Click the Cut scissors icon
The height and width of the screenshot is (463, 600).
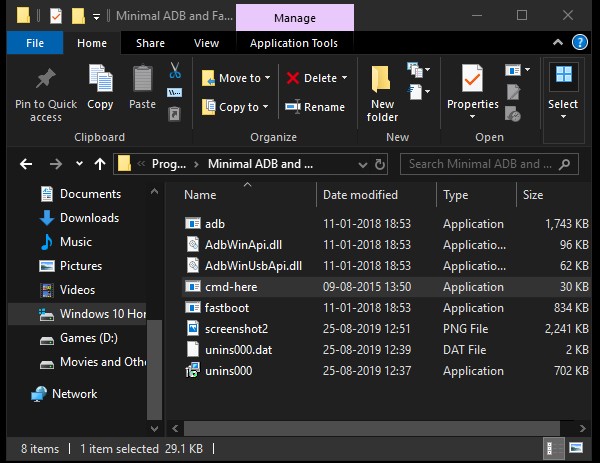(x=175, y=71)
